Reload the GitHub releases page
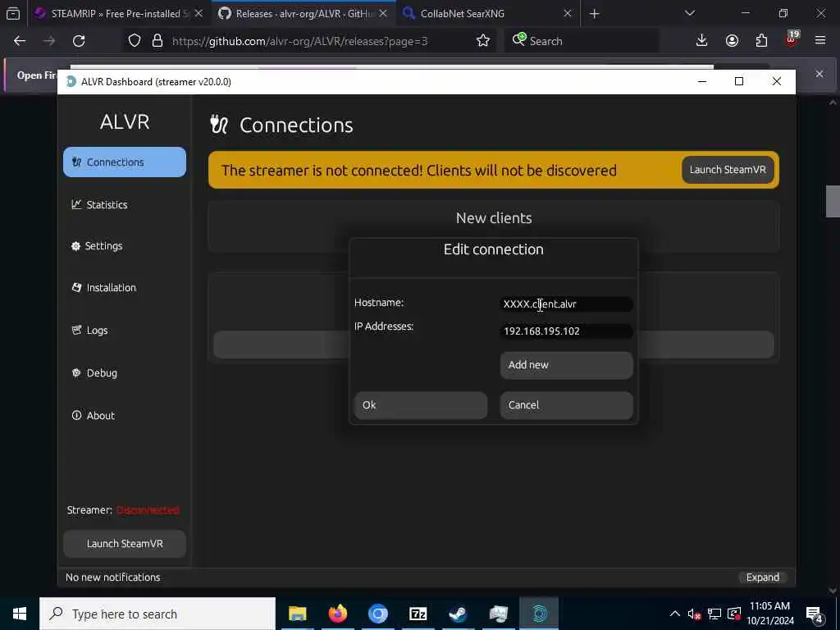The image size is (840, 630). [79, 41]
